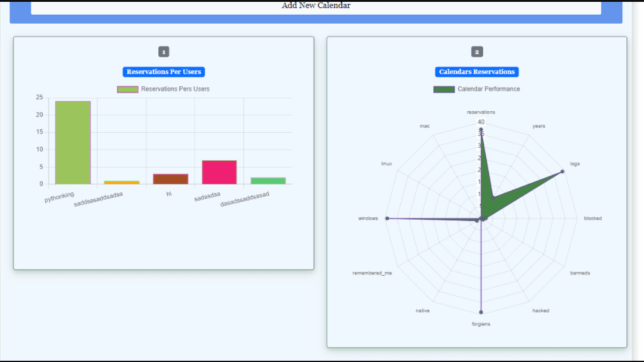Click the blocked radar axis label

click(x=592, y=219)
